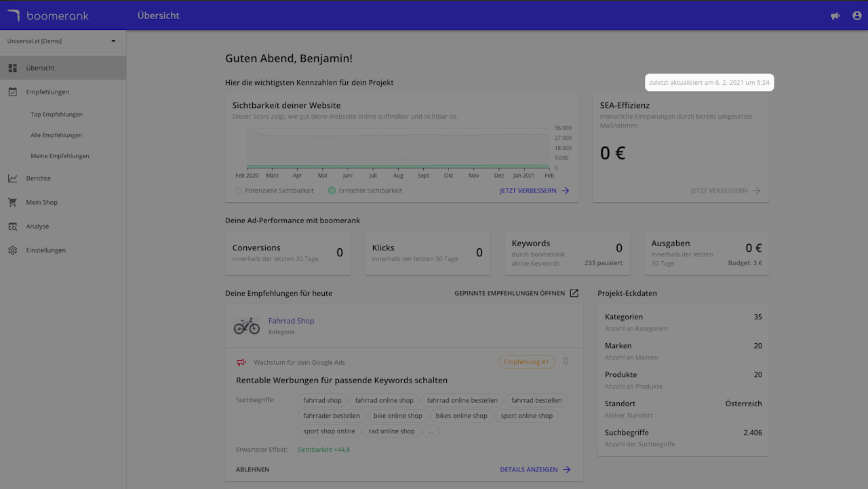Click the arrow icon next to Details anzeigen
This screenshot has width=868, height=489.
(566, 469)
